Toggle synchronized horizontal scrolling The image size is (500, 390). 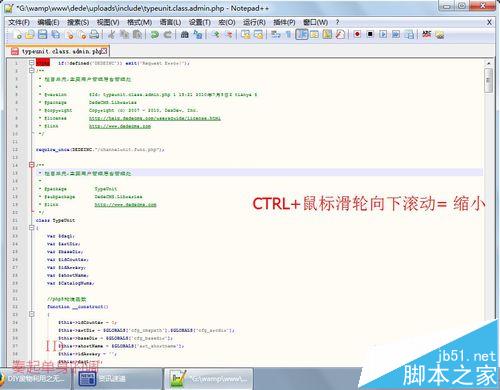click(x=259, y=34)
